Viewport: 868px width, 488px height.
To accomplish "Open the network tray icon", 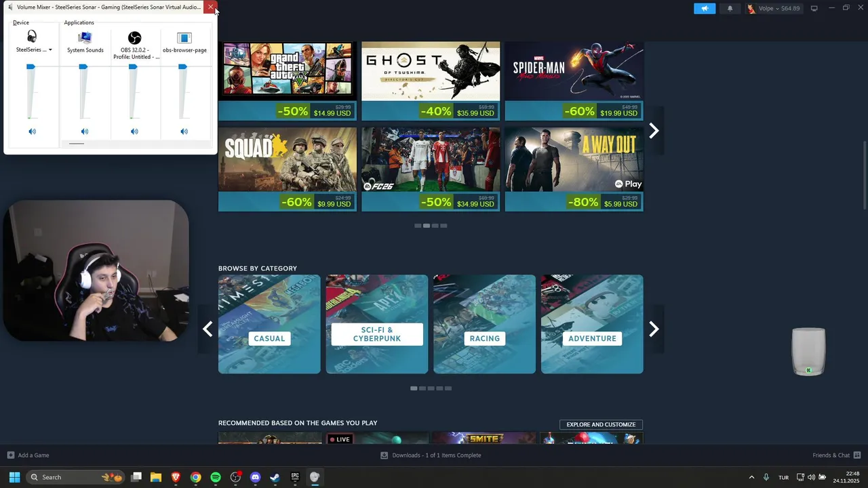I will [800, 477].
